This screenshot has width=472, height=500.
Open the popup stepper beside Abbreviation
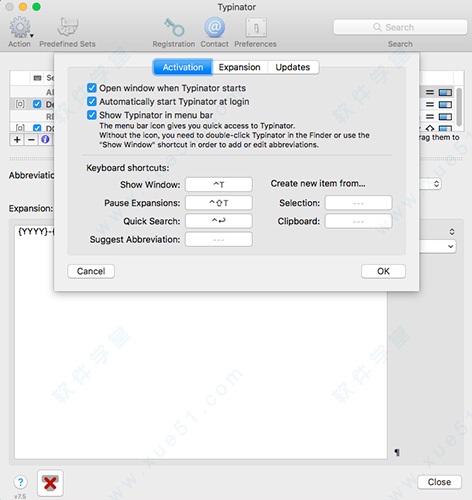click(x=435, y=184)
